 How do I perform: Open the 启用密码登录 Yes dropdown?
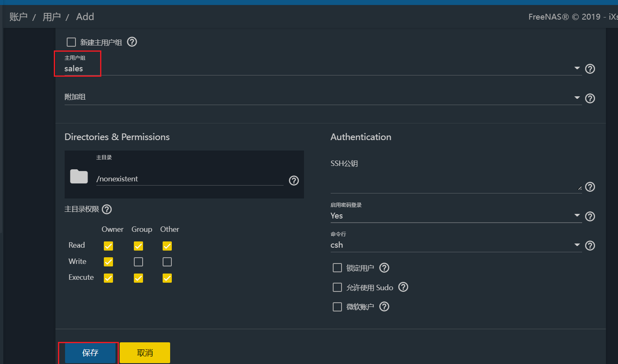click(x=456, y=216)
